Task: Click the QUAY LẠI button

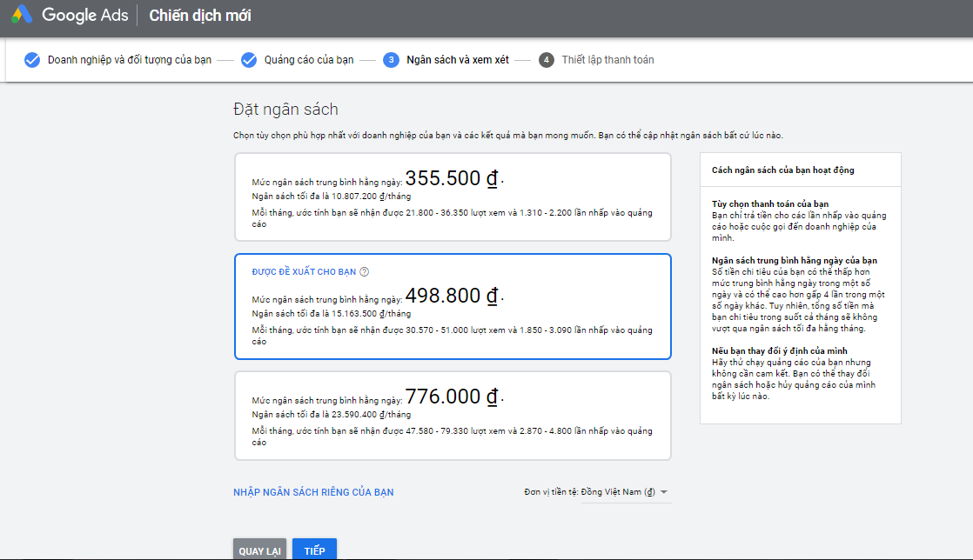Action: (x=259, y=550)
